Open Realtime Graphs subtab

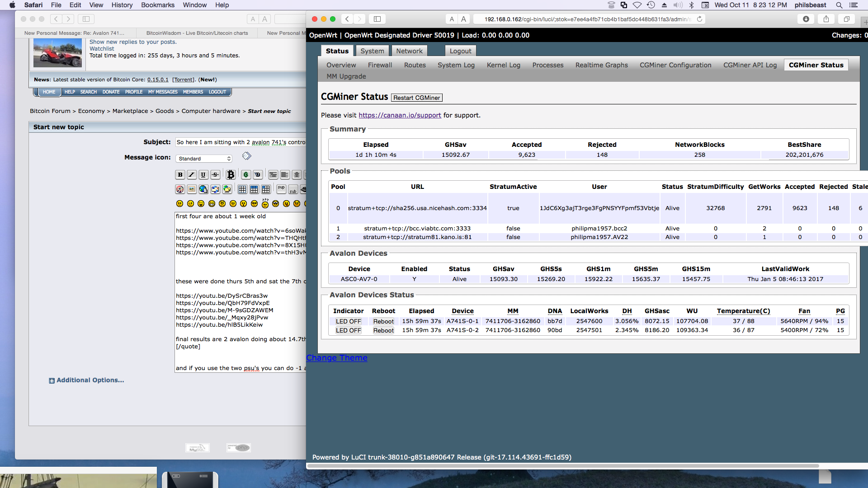[601, 65]
